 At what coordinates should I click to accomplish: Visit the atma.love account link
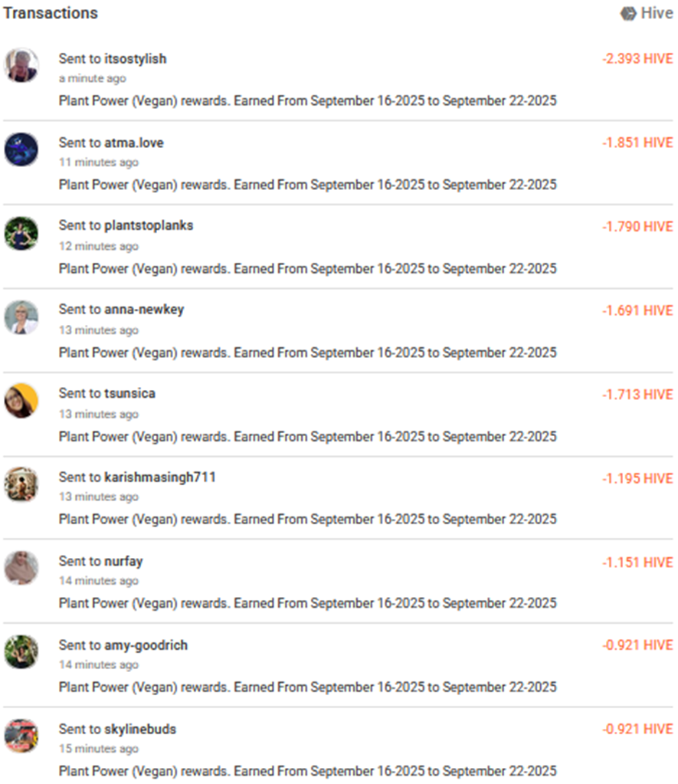133,143
